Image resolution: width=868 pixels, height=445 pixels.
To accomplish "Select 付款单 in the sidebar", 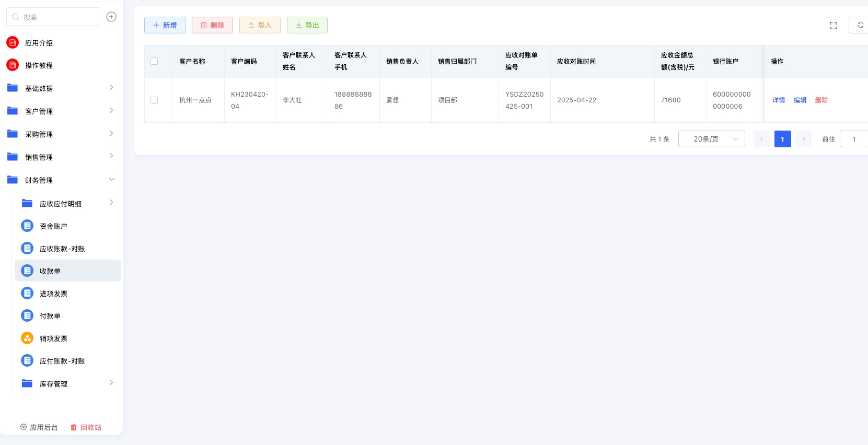I will 50,316.
